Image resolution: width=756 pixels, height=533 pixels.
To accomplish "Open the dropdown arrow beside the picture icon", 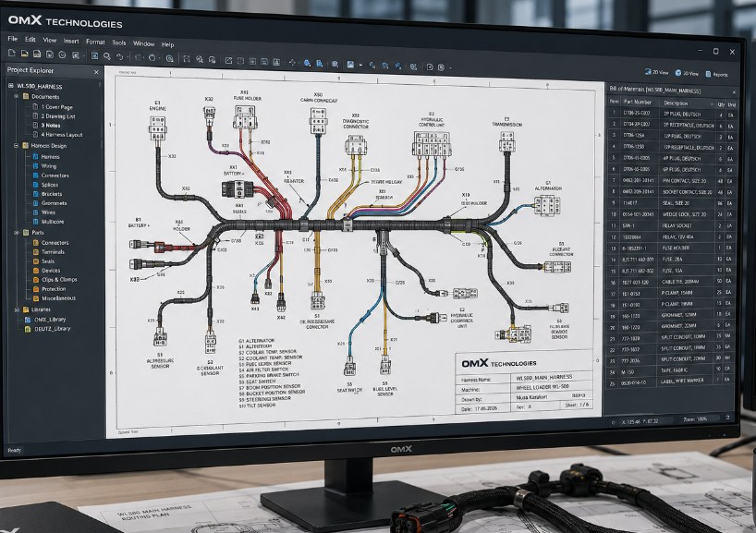I will click(x=360, y=65).
